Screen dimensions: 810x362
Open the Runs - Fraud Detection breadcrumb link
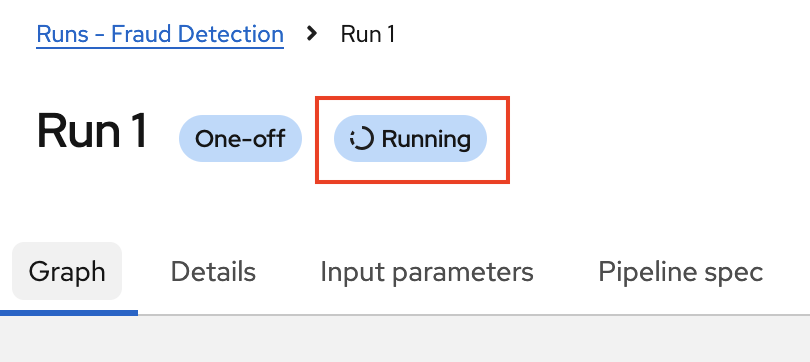pos(160,35)
